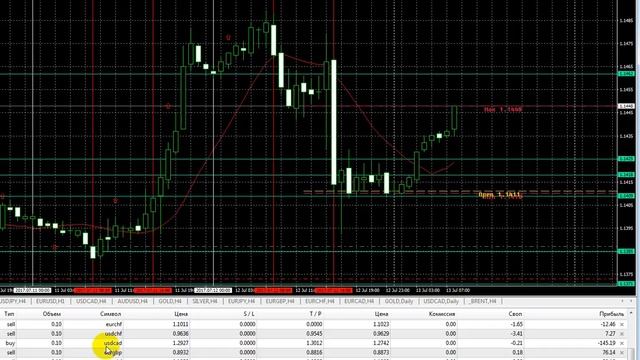Click the profit value 76.14
Image resolution: width=640 pixels, height=360 pixels.
[609, 352]
